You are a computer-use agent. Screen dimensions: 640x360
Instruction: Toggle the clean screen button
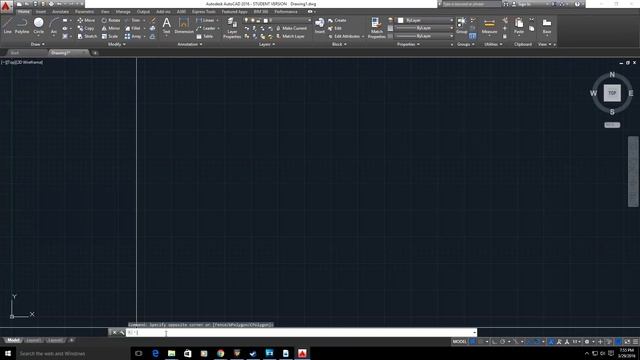[627, 342]
